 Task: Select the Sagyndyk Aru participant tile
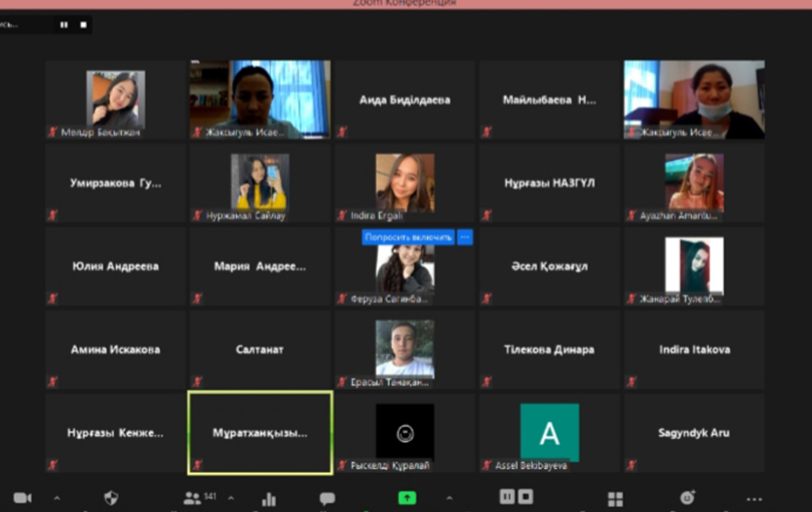(x=694, y=433)
